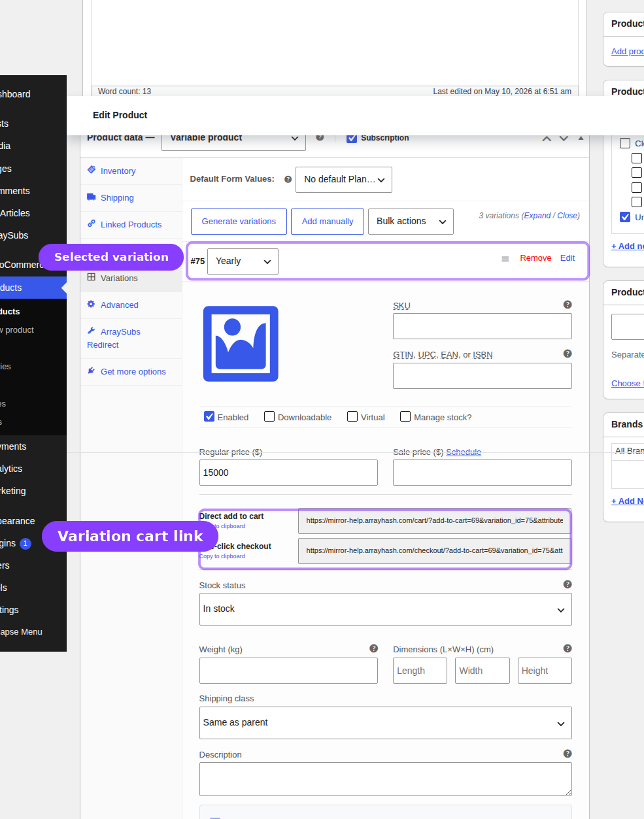Screen dimensions: 644x819
Task: Copy one-click checkout link to clipboard
Action: pos(222,556)
